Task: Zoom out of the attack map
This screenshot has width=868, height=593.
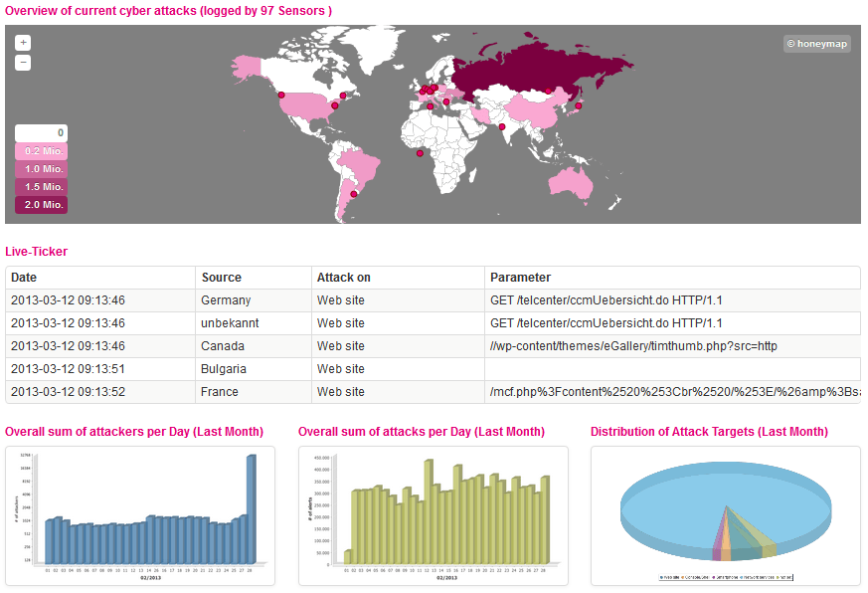Action: (23, 63)
